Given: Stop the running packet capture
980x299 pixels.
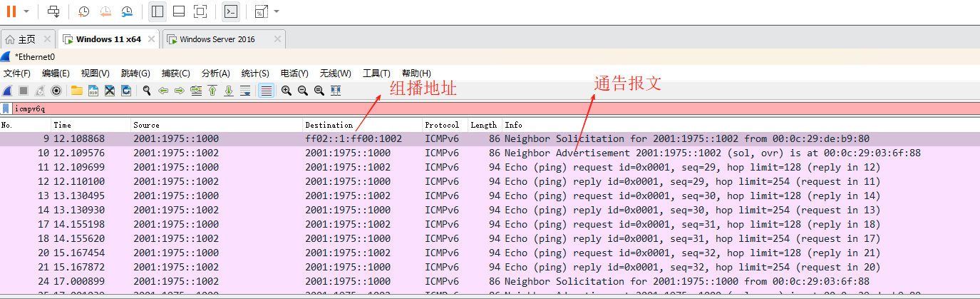Looking at the screenshot, I should pos(24,91).
